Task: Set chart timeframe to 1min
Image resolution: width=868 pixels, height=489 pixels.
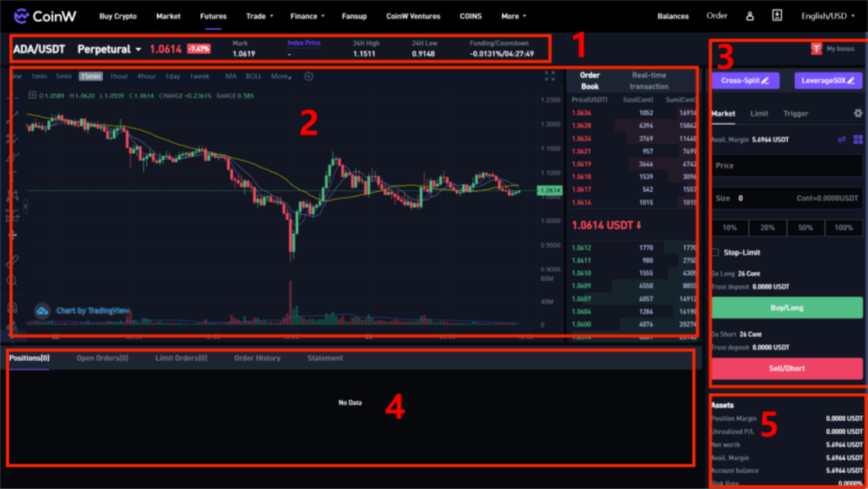Action: coord(39,76)
